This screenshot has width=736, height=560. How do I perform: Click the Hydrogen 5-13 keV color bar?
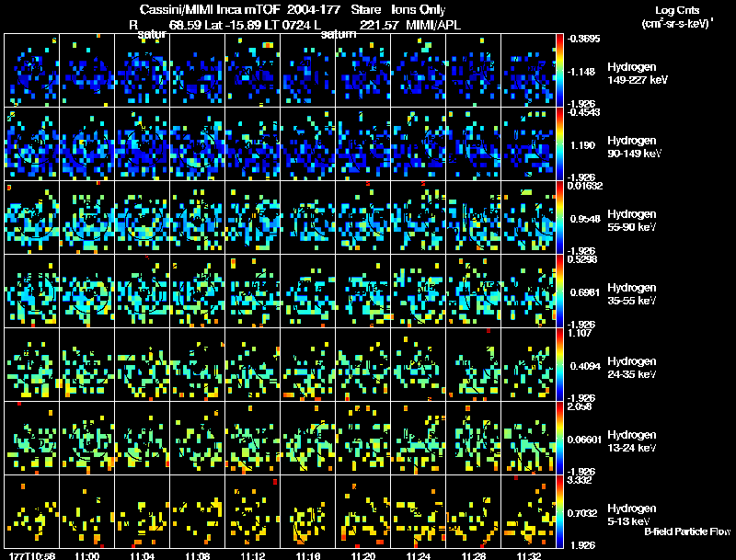click(559, 512)
